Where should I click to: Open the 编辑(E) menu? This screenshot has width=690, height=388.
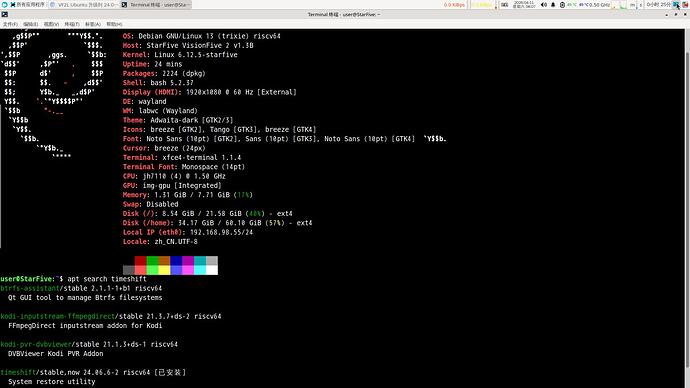point(30,24)
